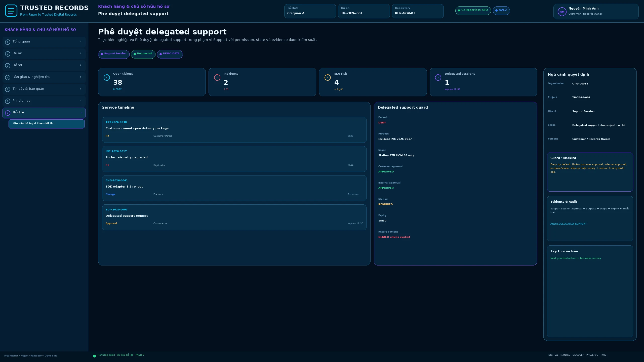The image size is (644, 362).
Task: Open SUP-2026-0009 Delegated support request card
Action: pos(234,217)
